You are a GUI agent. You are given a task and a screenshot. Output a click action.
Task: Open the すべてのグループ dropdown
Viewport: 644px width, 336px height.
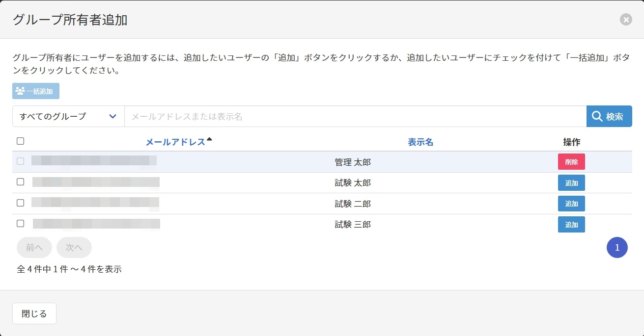pos(68,116)
